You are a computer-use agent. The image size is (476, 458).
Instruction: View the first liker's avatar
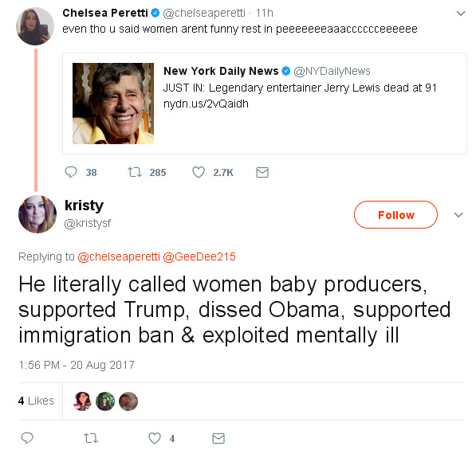tap(82, 401)
